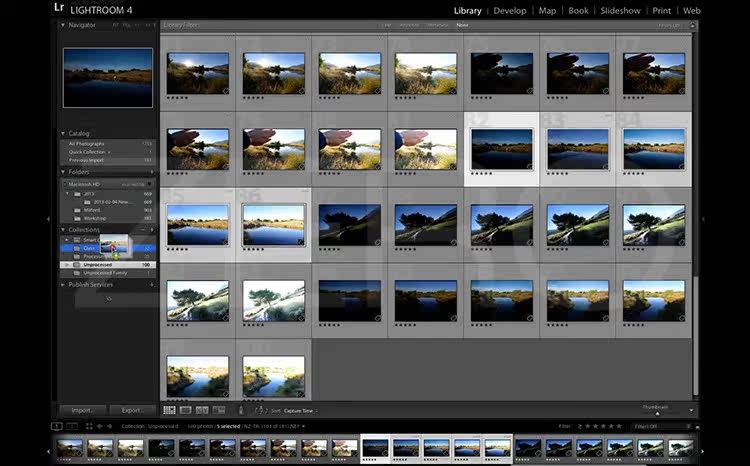Select Text filter in Library Filter bar
Image resolution: width=750 pixels, height=466 pixels.
pos(386,25)
